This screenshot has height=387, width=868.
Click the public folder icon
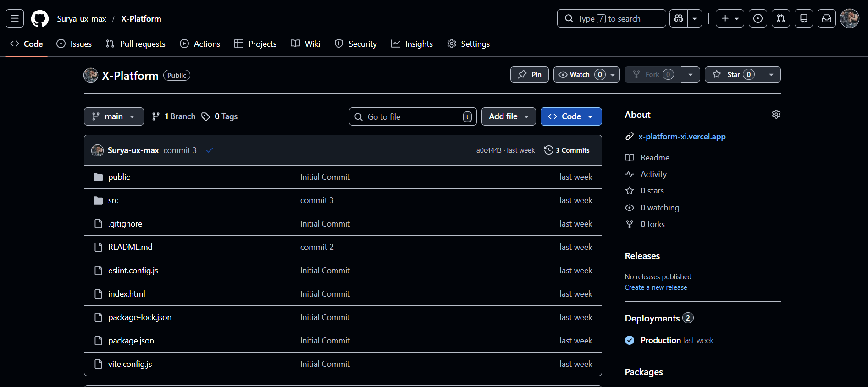pos(98,177)
